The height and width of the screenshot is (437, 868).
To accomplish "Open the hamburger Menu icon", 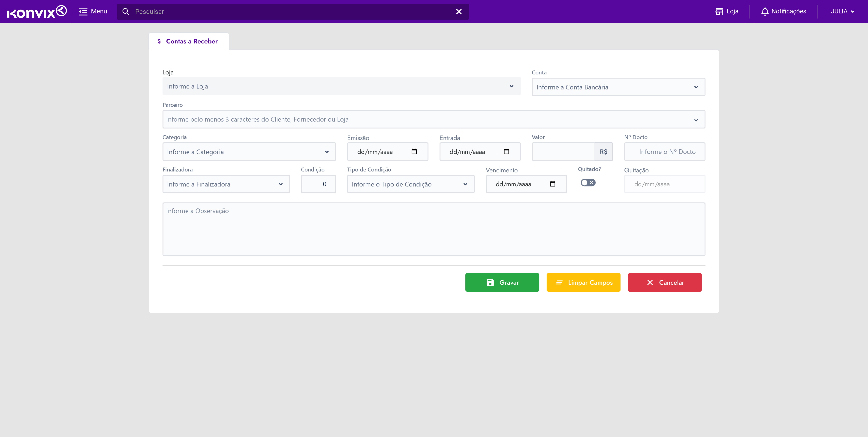I will point(83,12).
